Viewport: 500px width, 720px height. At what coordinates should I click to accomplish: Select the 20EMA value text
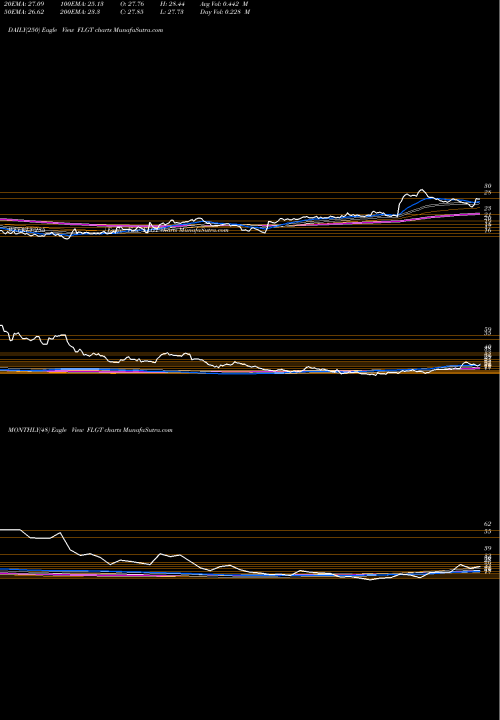click(x=22, y=4)
